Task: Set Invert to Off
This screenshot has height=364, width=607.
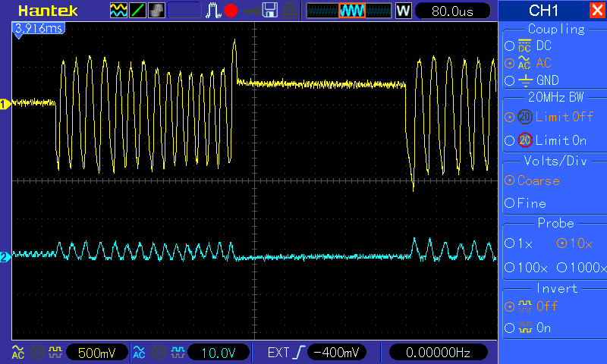Action: pos(509,307)
